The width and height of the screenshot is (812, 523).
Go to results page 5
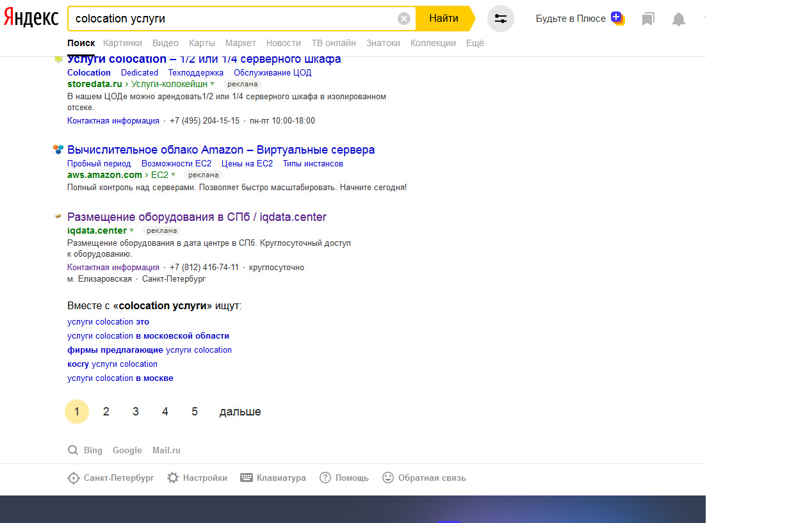pyautogui.click(x=195, y=412)
